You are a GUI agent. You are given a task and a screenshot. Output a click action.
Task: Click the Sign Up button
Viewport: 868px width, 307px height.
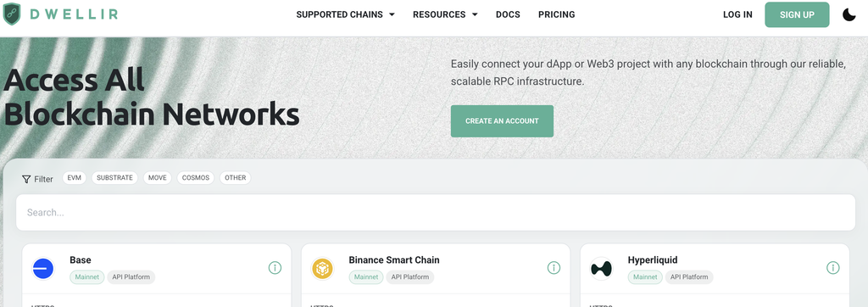click(x=797, y=15)
